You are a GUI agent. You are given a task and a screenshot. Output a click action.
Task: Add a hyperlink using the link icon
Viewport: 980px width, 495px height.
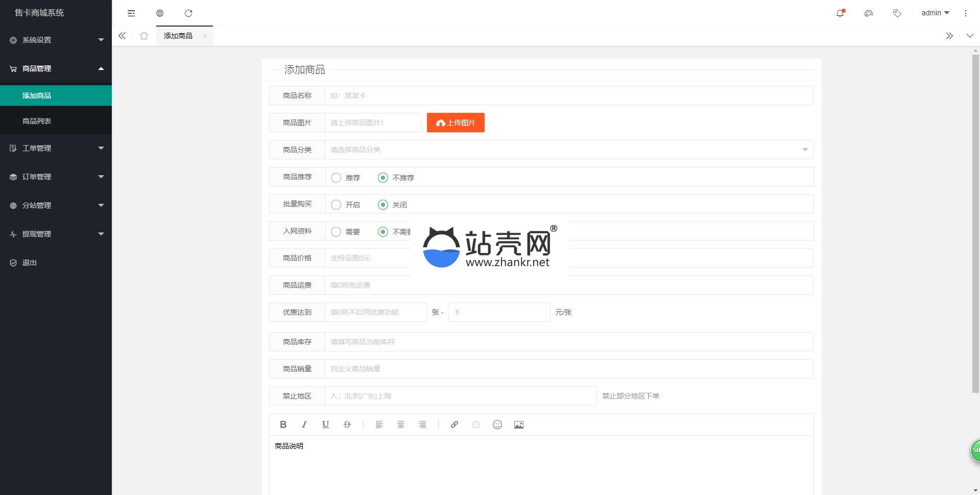coord(454,425)
